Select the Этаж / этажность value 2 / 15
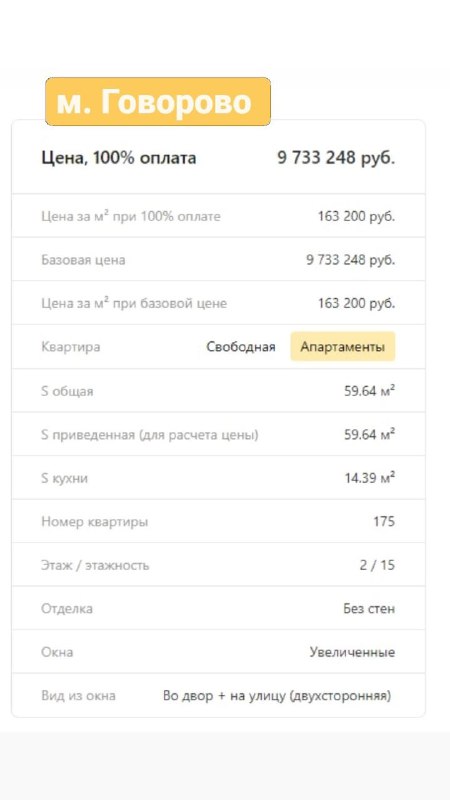 coord(377,565)
